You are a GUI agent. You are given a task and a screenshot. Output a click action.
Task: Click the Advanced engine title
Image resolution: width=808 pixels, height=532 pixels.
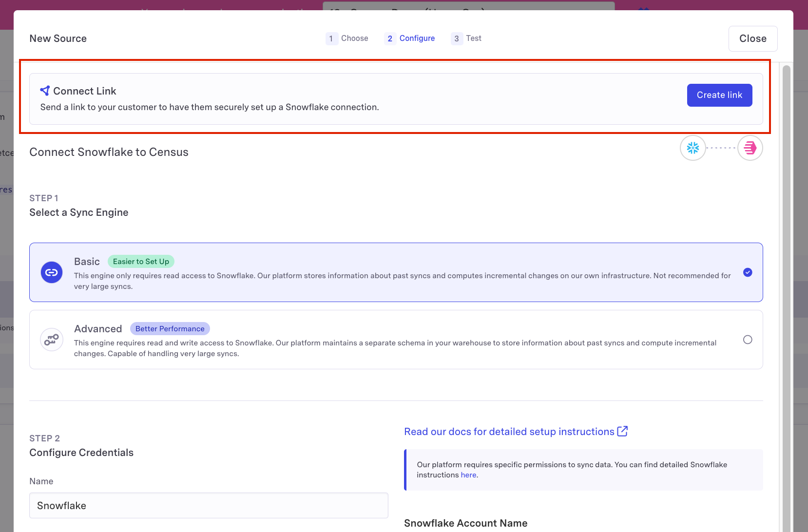[x=98, y=329]
